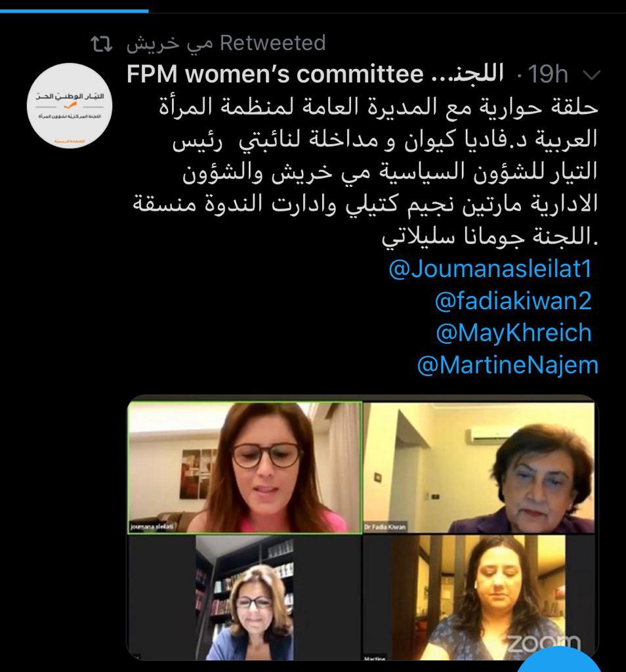Open the @MayKhreich mention link

click(514, 333)
